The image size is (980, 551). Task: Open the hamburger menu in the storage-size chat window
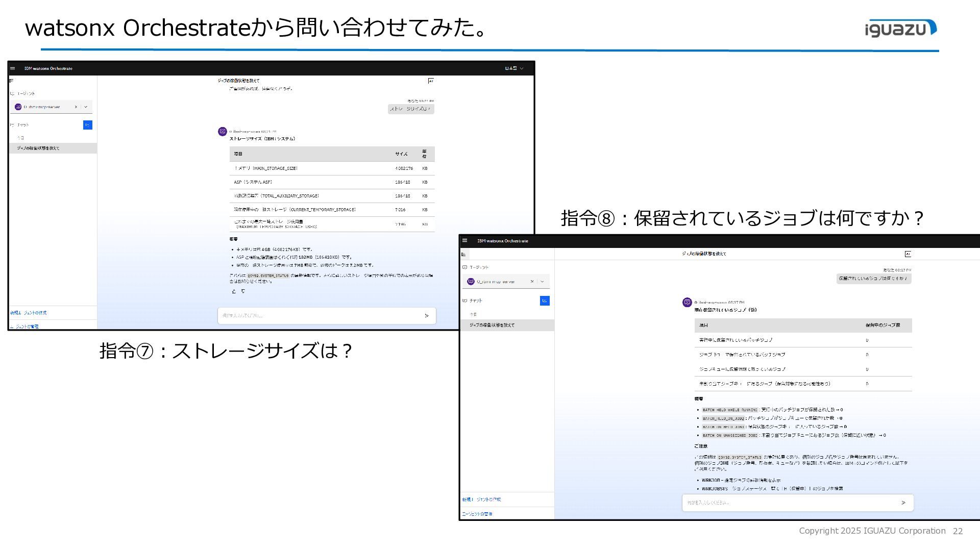click(13, 68)
